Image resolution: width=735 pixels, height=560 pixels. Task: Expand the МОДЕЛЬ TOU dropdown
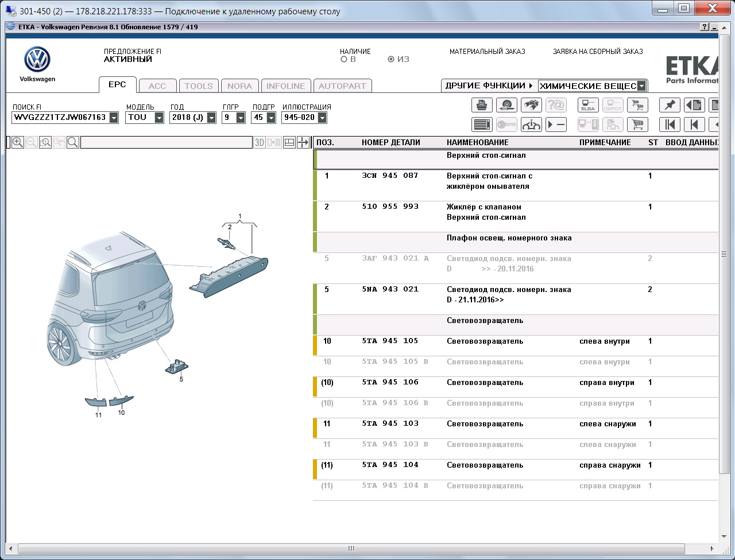[159, 118]
